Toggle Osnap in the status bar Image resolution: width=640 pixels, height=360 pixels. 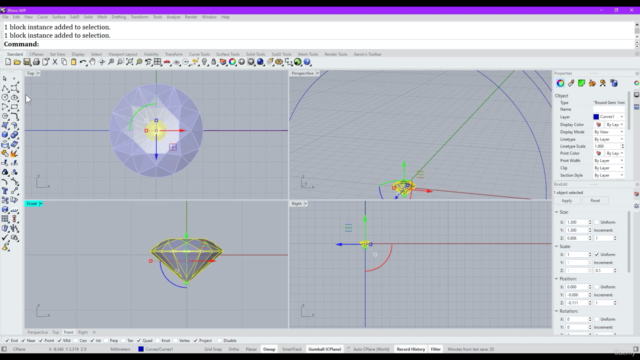point(269,349)
